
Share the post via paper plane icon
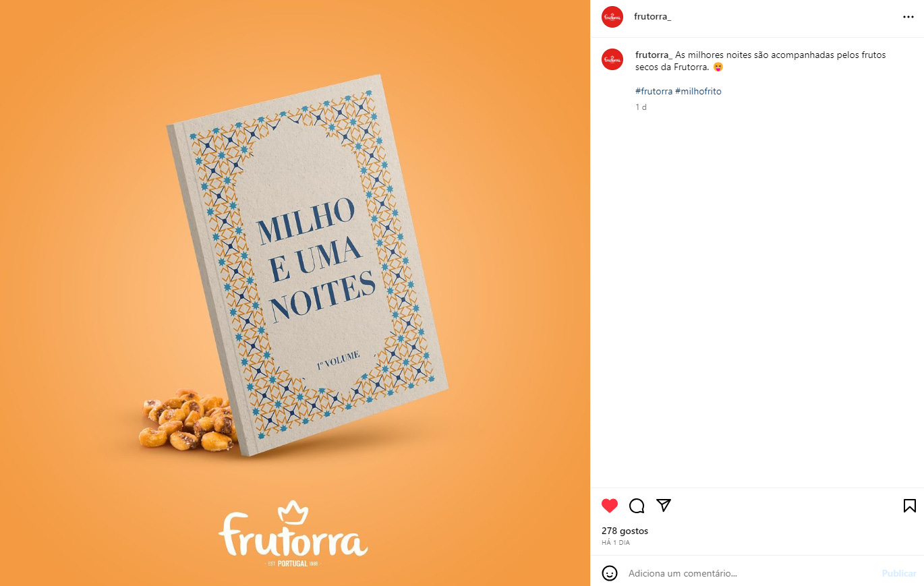point(664,505)
